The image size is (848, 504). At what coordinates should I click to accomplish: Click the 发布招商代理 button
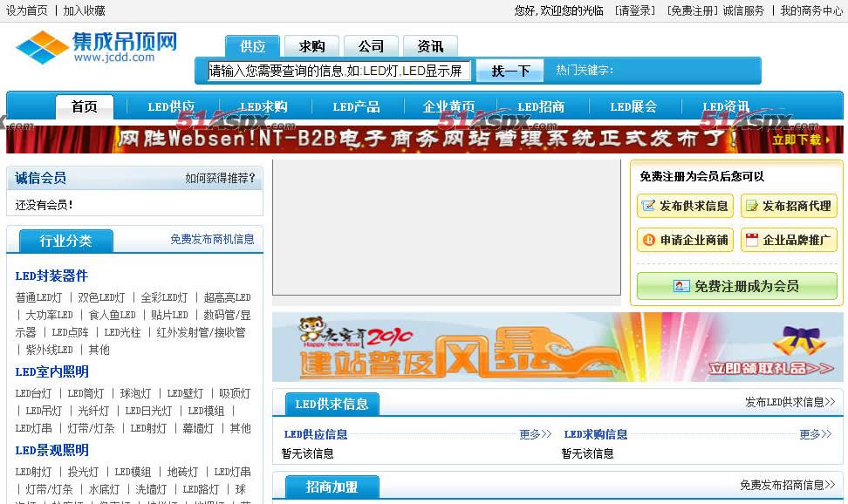click(789, 206)
